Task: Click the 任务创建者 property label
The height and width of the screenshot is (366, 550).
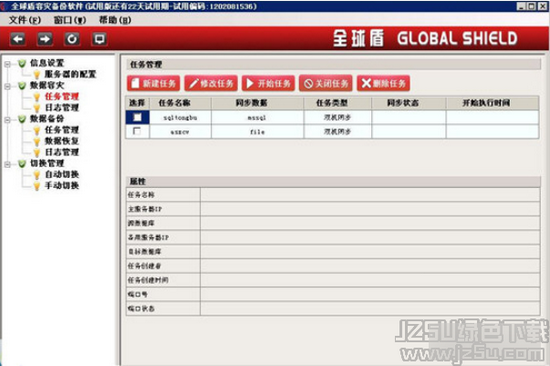Action: [x=145, y=266]
